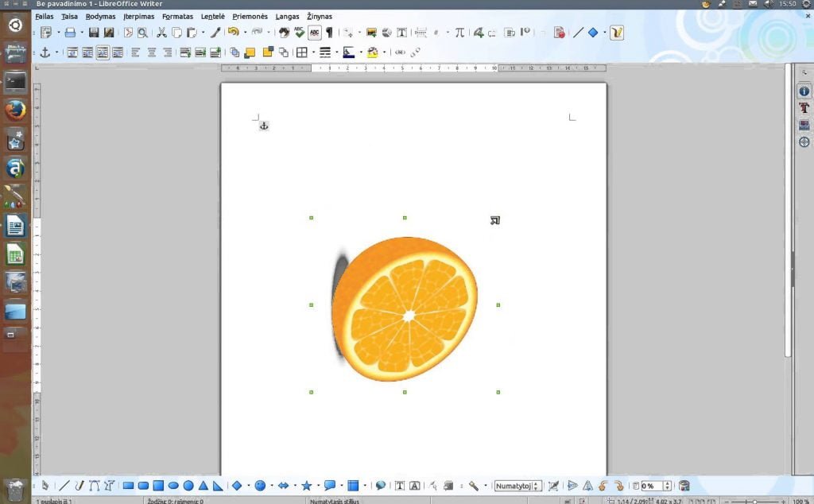814x504 pixels.
Task: Click the Save document floppy icon
Action: tap(94, 33)
